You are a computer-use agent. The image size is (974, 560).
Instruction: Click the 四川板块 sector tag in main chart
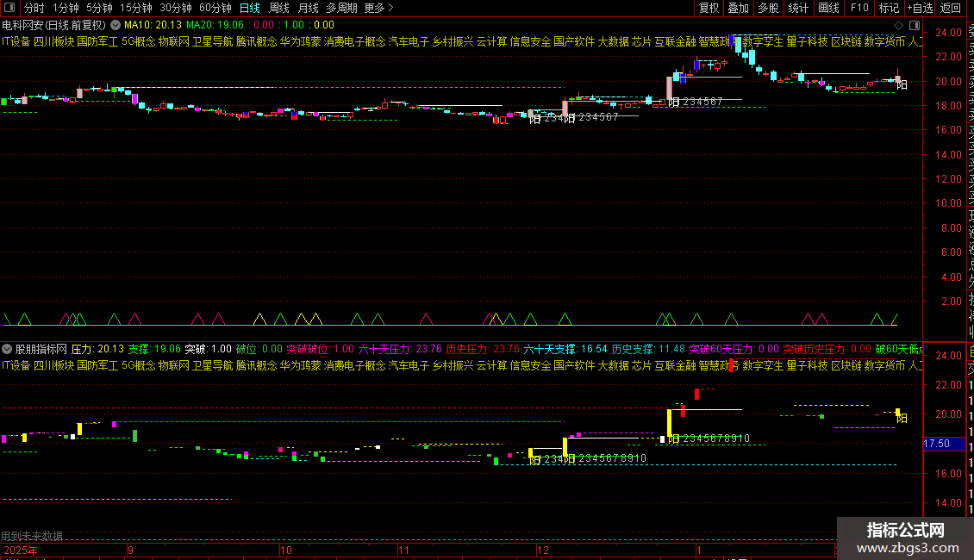[x=54, y=41]
